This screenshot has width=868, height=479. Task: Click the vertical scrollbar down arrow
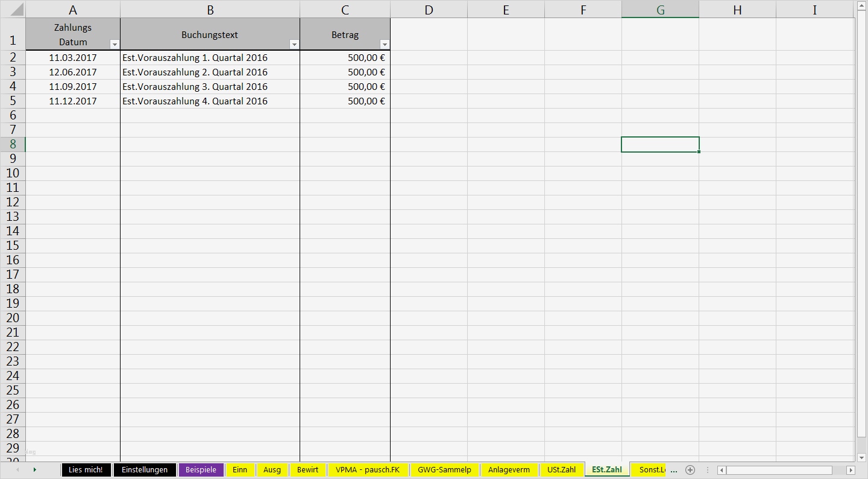pyautogui.click(x=862, y=457)
